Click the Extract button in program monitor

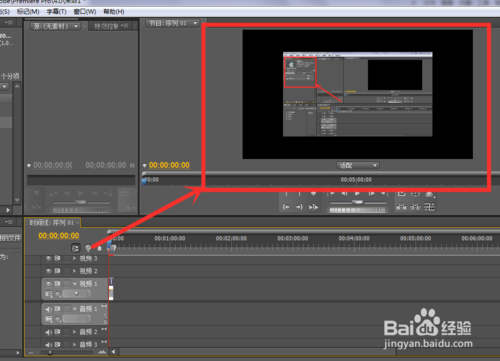pos(415,207)
